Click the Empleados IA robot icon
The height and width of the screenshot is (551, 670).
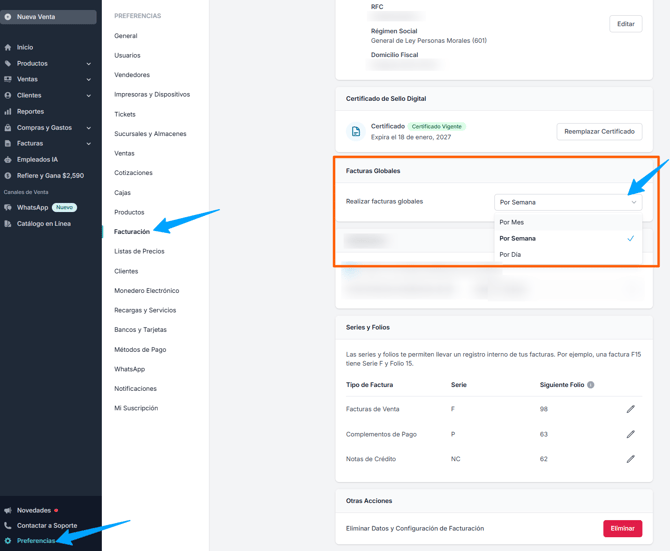tap(8, 160)
